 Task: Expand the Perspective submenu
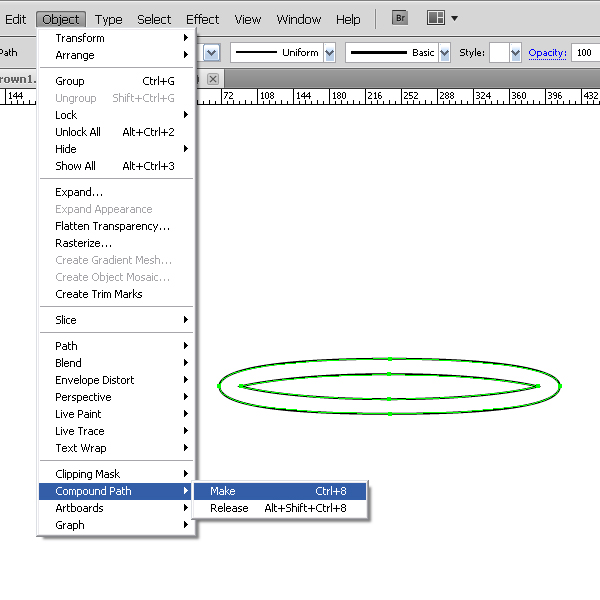[116, 397]
